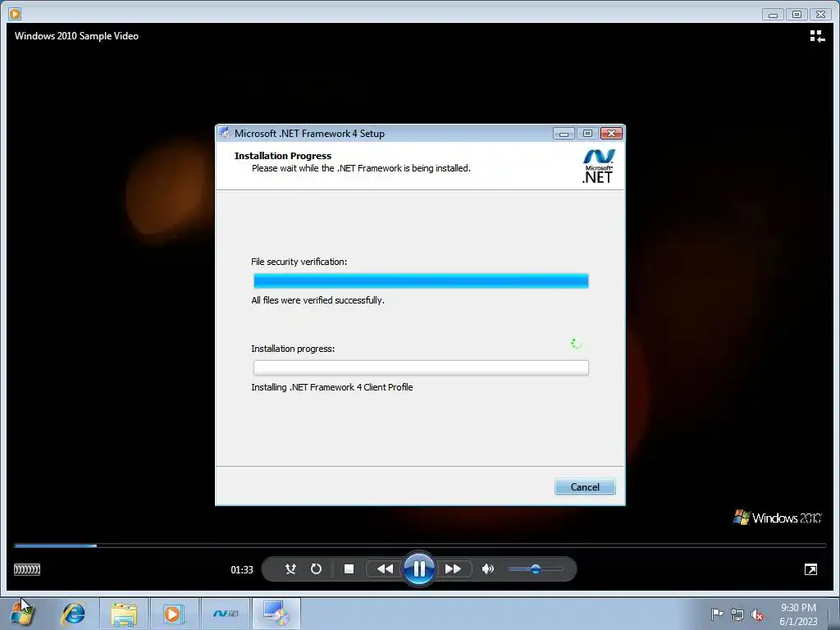Stop the video playback
Viewport: 840px width, 630px height.
click(x=349, y=569)
